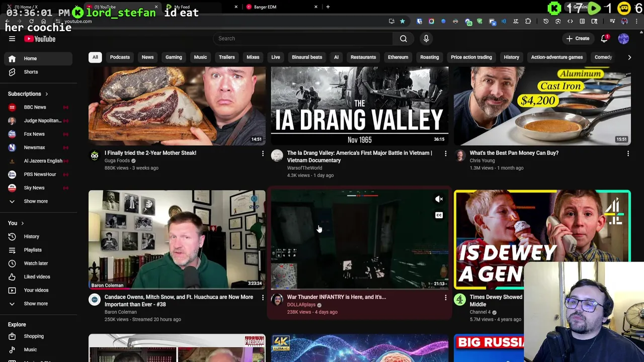Viewport: 644px width, 362px height.
Task: Open the DOLLARplays channel link
Action: pos(301,305)
